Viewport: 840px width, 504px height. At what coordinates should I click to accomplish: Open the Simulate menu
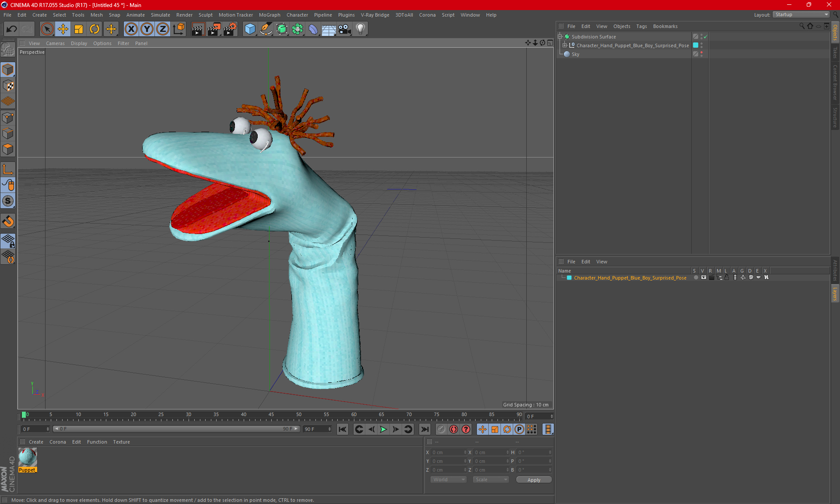point(161,15)
